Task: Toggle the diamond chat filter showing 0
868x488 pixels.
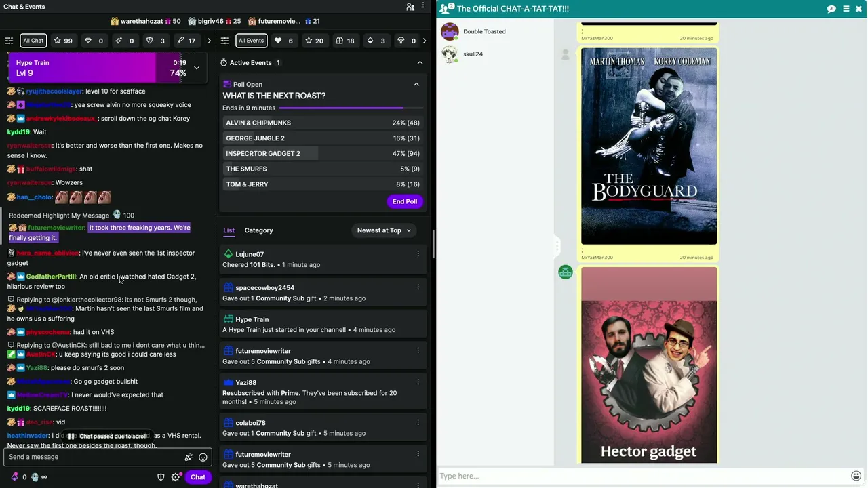Action: coord(94,41)
